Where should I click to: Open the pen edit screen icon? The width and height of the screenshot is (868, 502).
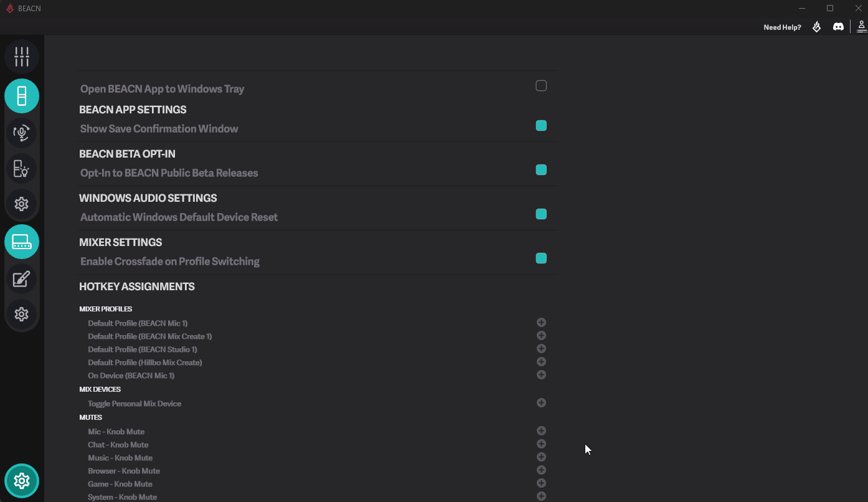[22, 278]
